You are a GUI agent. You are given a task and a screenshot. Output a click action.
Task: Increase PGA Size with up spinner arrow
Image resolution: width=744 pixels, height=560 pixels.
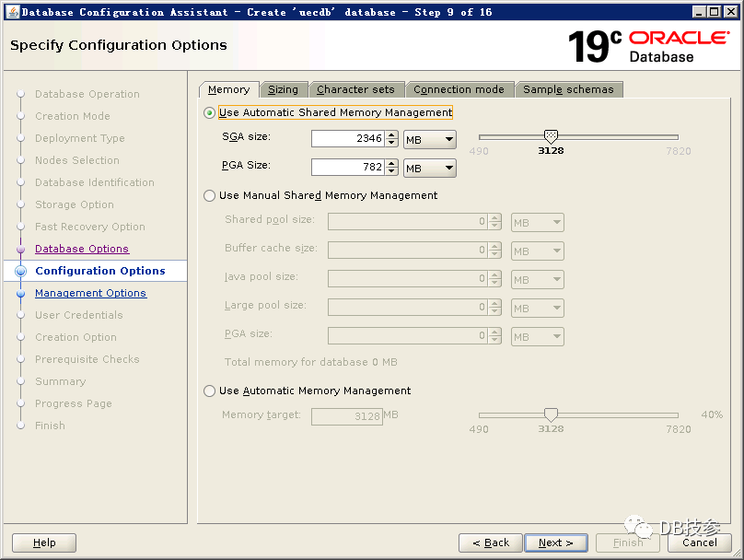coord(391,163)
